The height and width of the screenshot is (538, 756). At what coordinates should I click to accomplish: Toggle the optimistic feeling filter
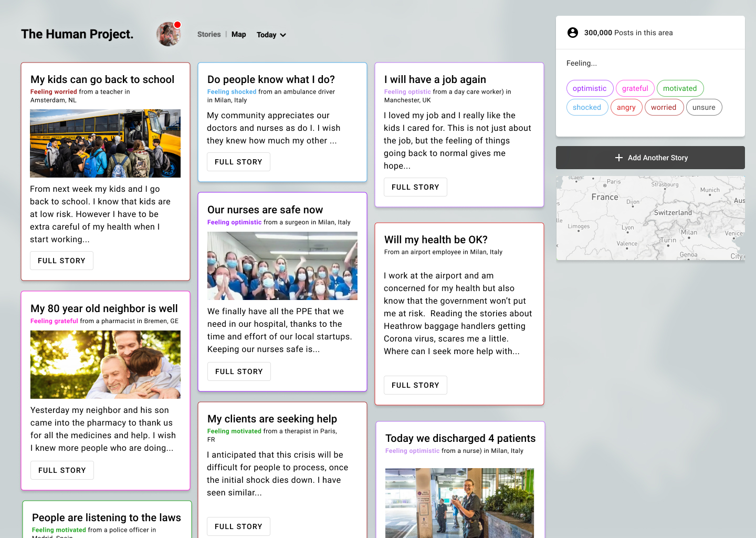(590, 88)
